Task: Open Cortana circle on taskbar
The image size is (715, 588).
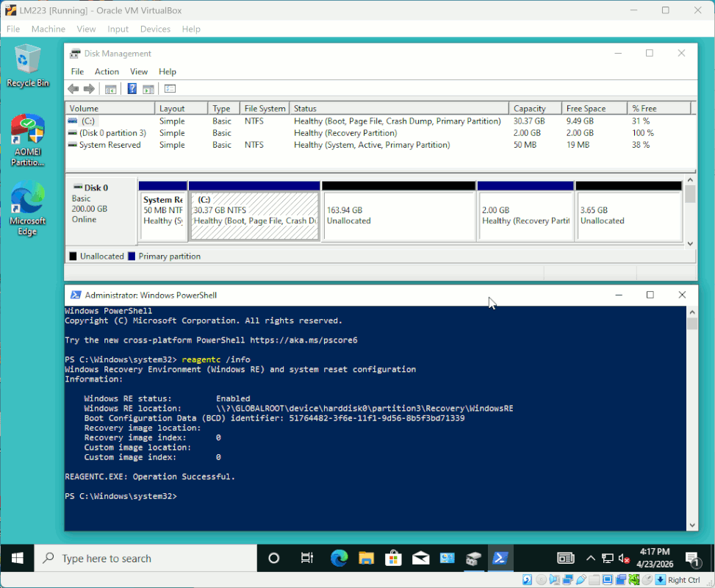Action: tap(273, 558)
